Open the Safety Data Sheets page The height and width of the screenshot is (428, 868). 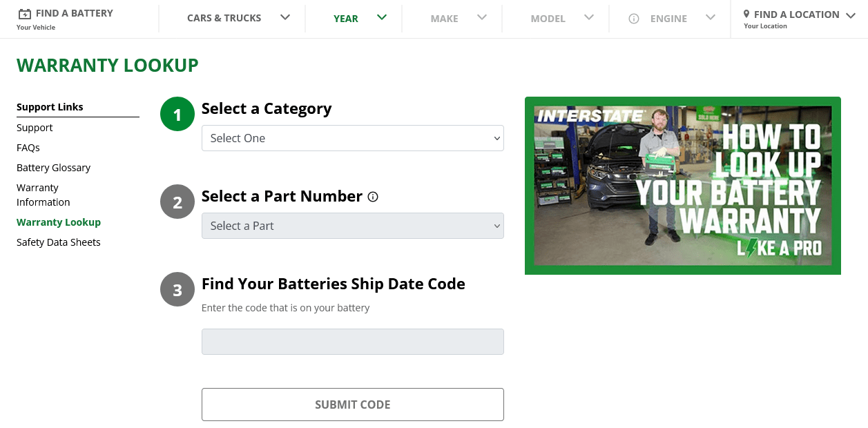(58, 242)
